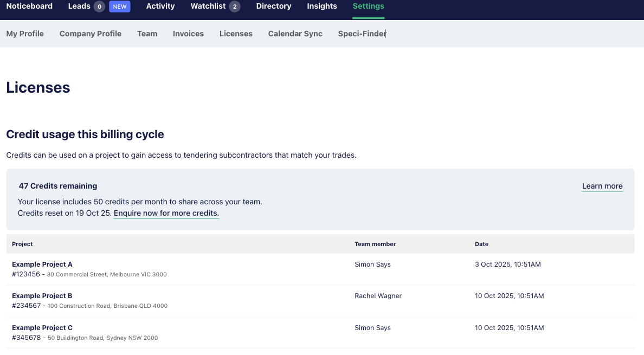Image resolution: width=644 pixels, height=355 pixels.
Task: Open the Activity page
Action: pyautogui.click(x=160, y=7)
